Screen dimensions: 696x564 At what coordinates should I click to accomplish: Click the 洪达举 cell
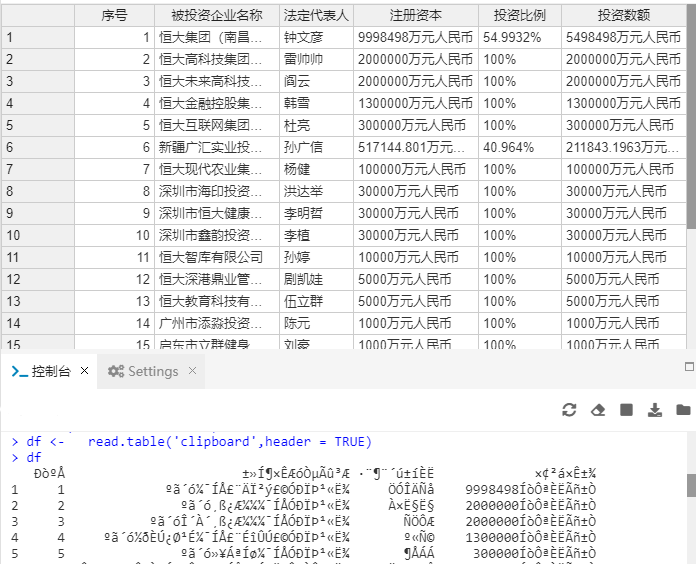pos(316,191)
